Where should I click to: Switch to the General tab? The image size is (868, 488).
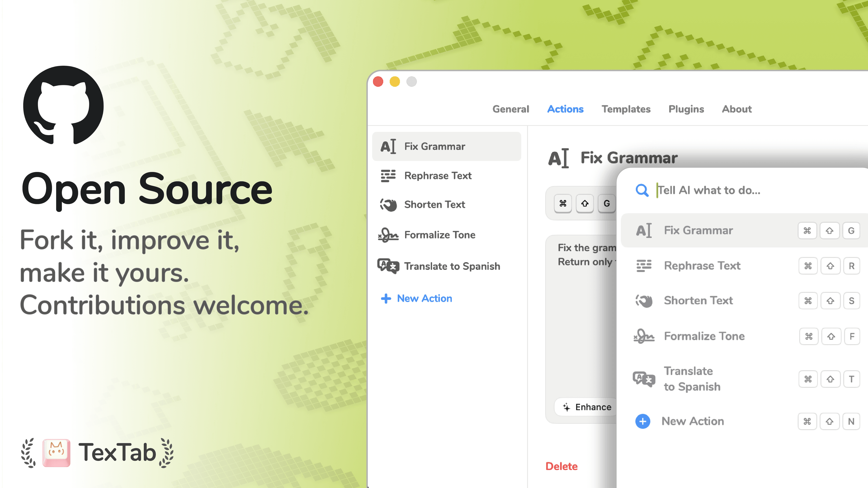click(511, 109)
